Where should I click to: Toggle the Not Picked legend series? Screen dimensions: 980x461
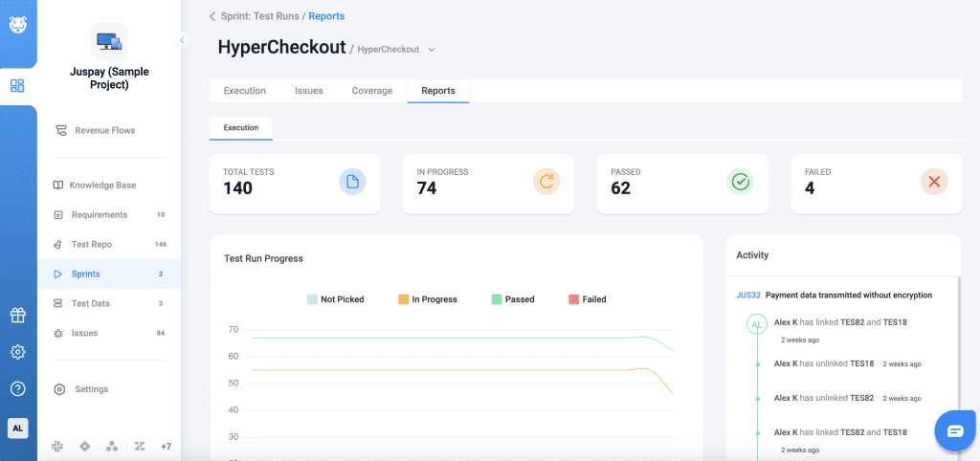[x=336, y=299]
